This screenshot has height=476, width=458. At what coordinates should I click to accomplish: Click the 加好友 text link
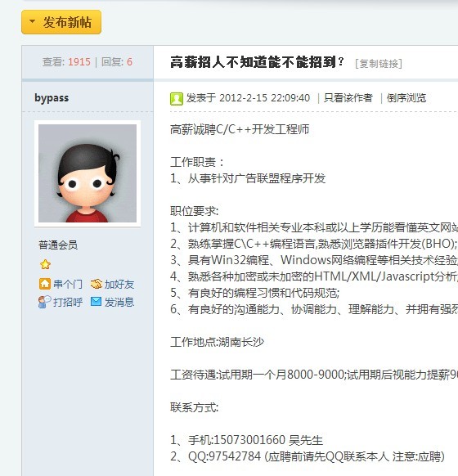(x=119, y=284)
